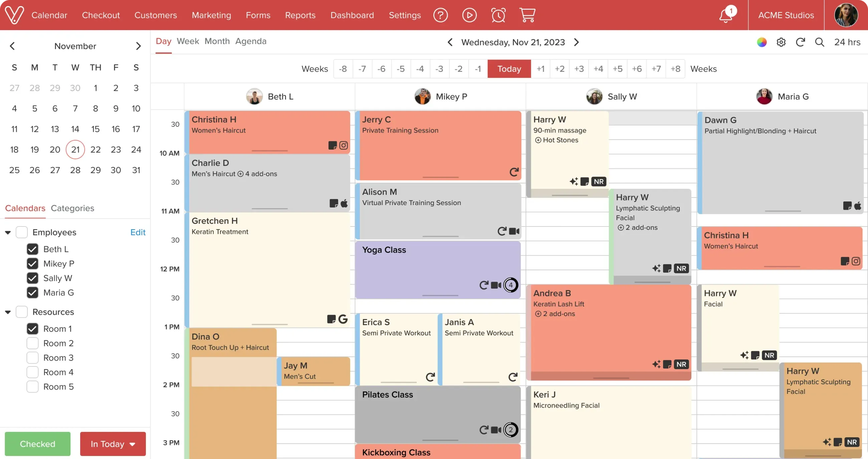Open the shopping cart icon

tap(527, 15)
